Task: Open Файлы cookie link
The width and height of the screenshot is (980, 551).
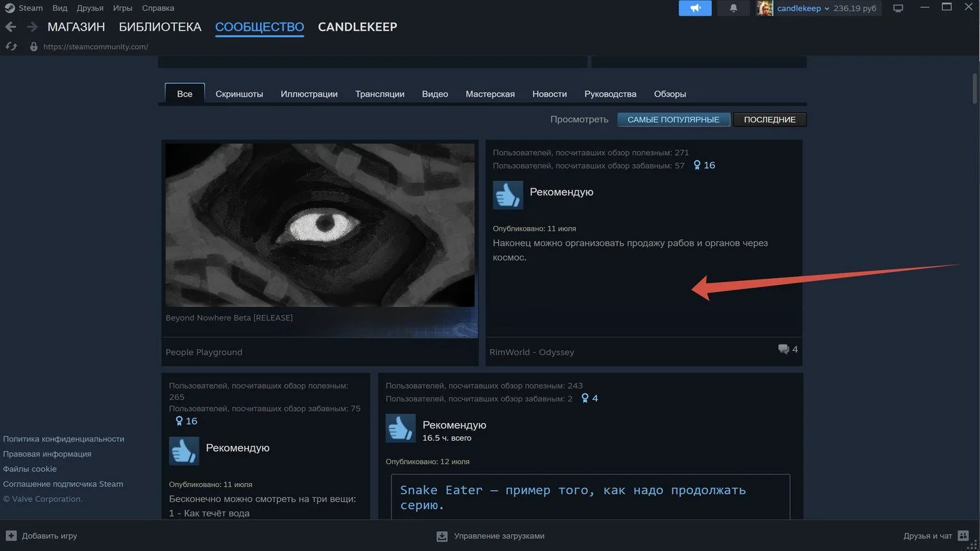Action: (x=30, y=469)
